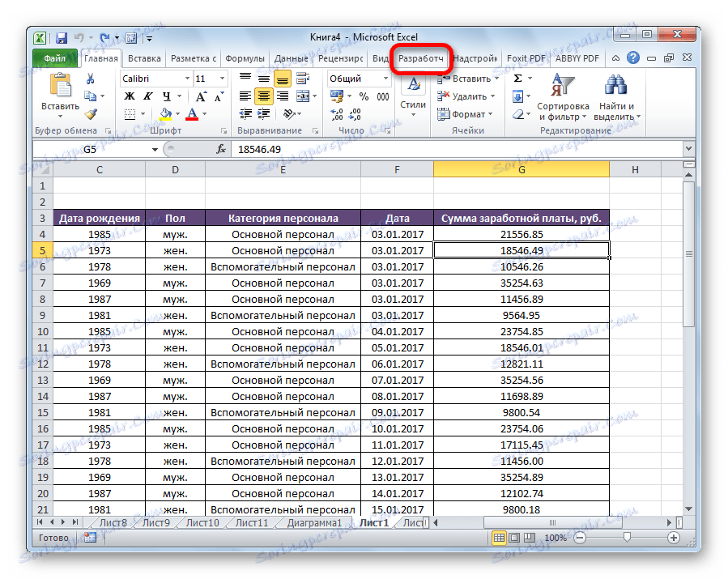Click the fx insert function button
This screenshot has width=728, height=579.
tap(221, 149)
